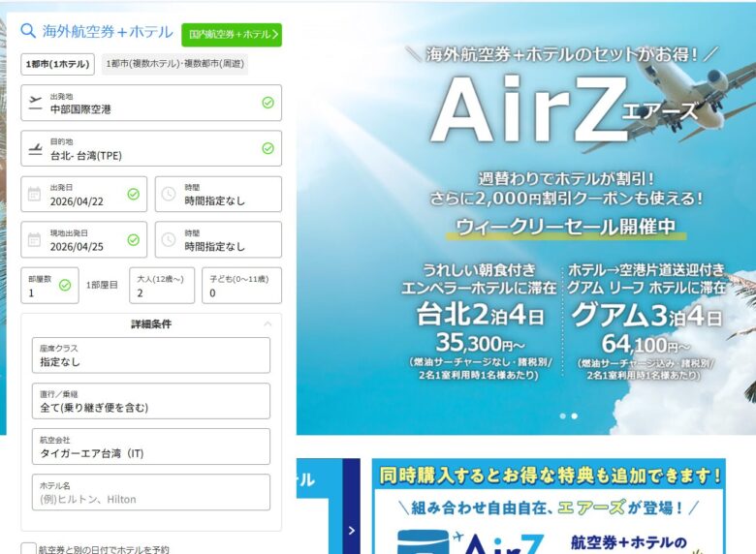Open the 航空会社 airline selector
756x554 pixels.
pyautogui.click(x=150, y=446)
